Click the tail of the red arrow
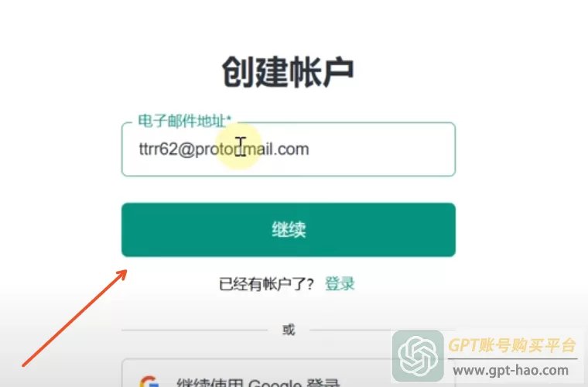This screenshot has width=588, height=387. coord(24,365)
